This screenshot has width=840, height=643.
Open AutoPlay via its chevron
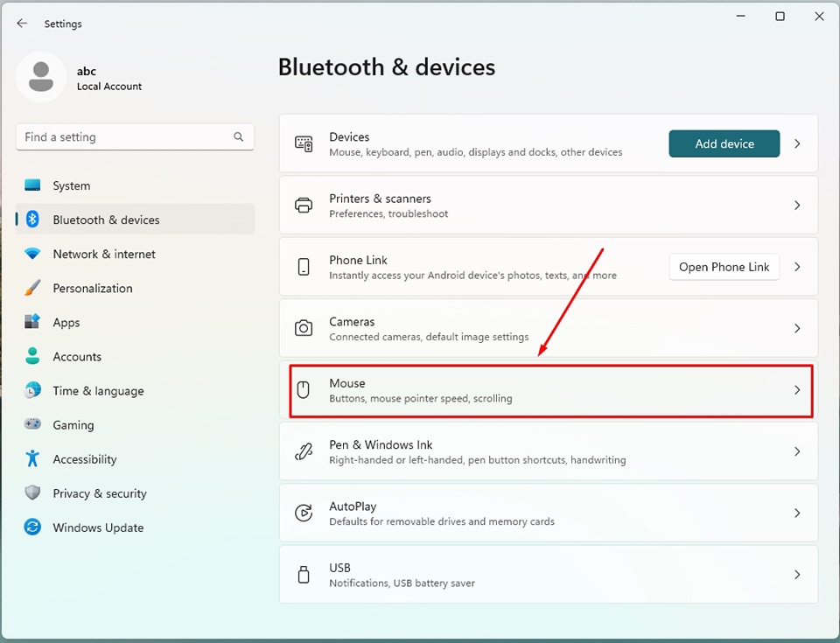(797, 513)
